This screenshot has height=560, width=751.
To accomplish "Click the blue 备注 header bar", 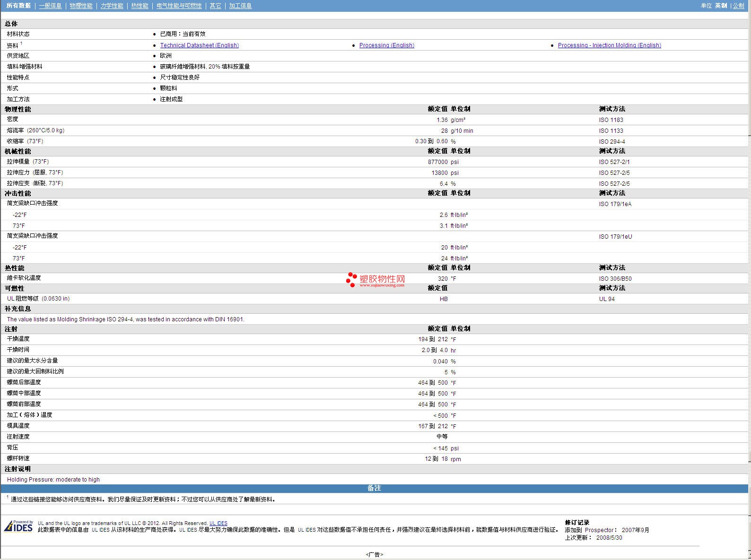I will 374,488.
